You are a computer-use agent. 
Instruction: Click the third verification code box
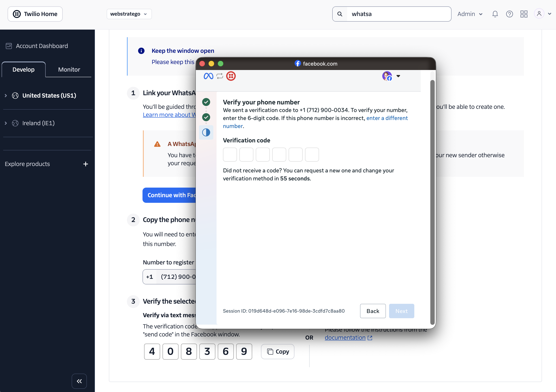click(263, 155)
